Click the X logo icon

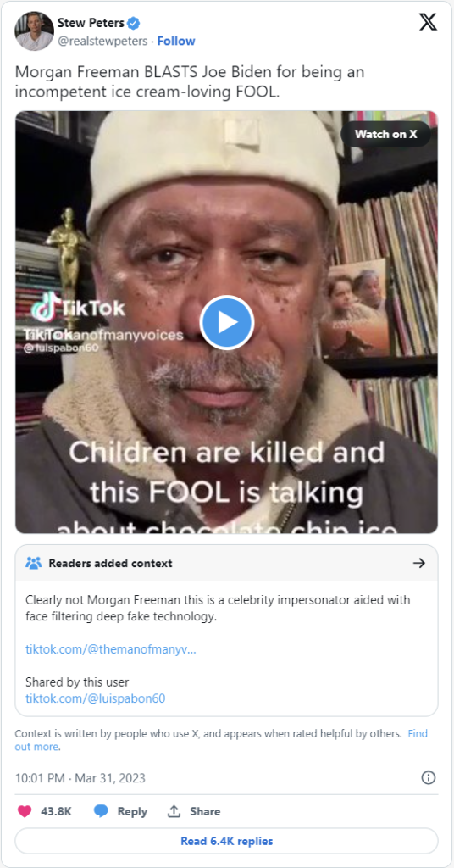pos(428,22)
